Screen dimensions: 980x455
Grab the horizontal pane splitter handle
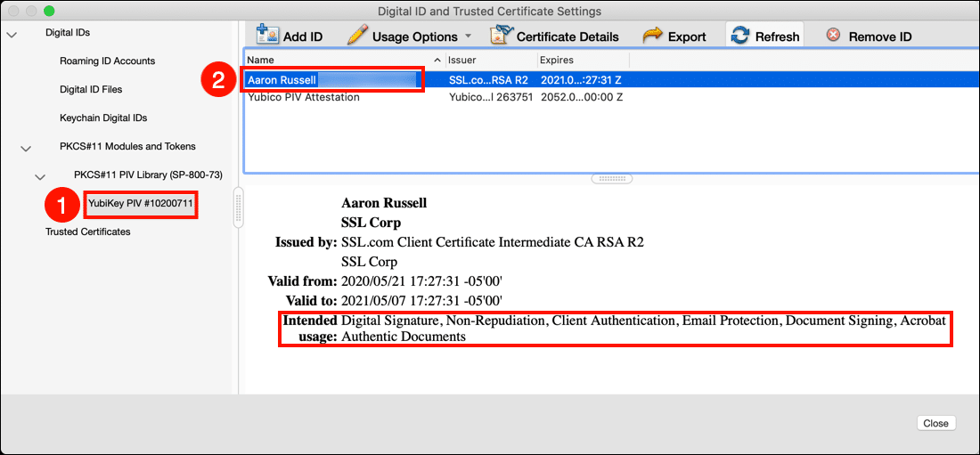pos(610,178)
